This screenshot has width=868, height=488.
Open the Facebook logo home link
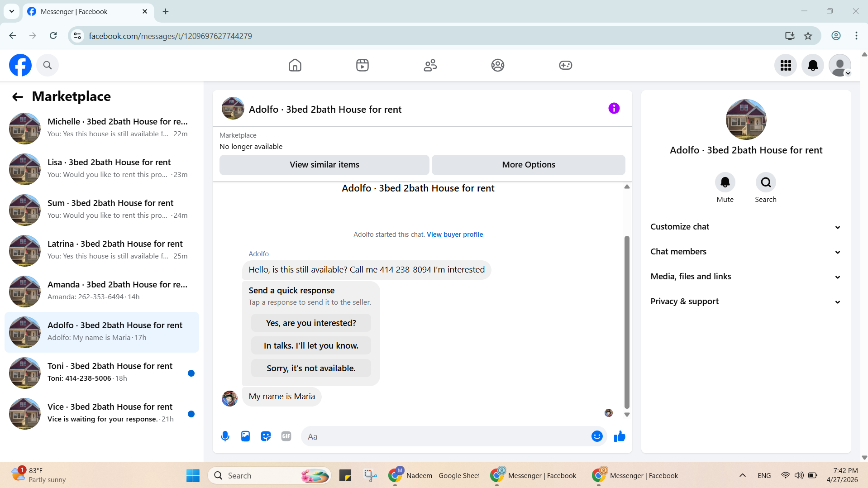pos(20,65)
